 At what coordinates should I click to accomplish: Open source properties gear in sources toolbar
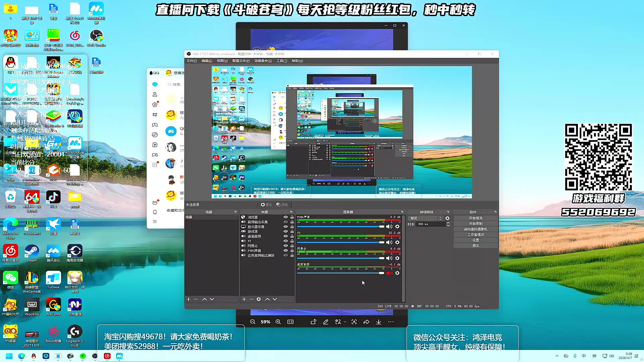(259, 299)
